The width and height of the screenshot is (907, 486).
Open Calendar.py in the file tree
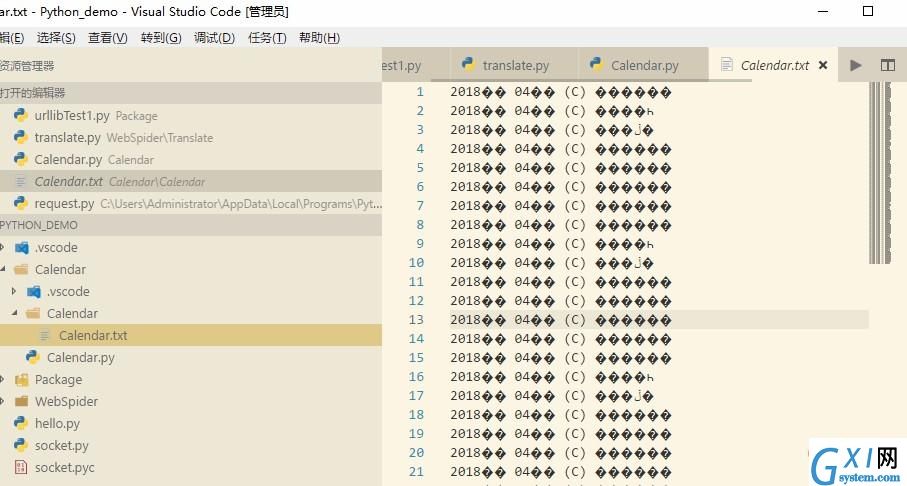coord(190,357)
